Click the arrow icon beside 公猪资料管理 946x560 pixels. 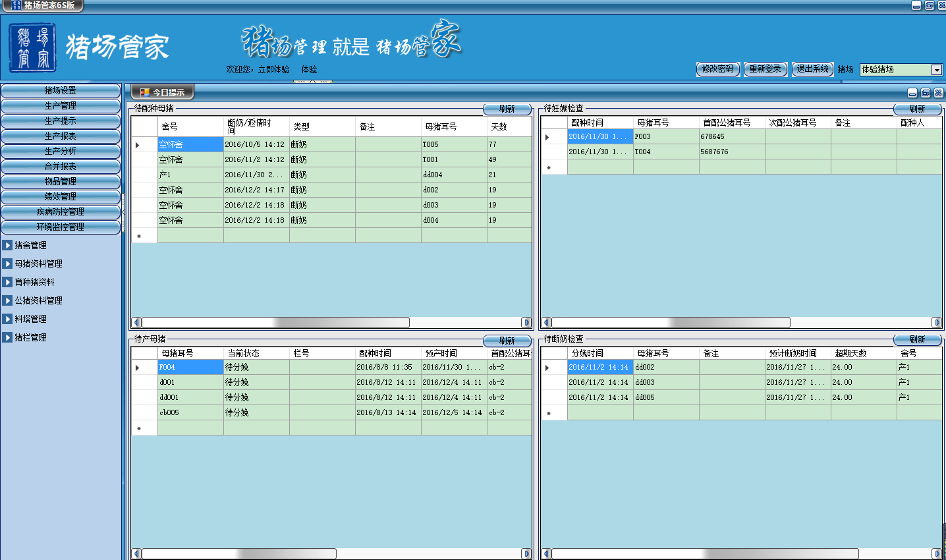pyautogui.click(x=7, y=300)
